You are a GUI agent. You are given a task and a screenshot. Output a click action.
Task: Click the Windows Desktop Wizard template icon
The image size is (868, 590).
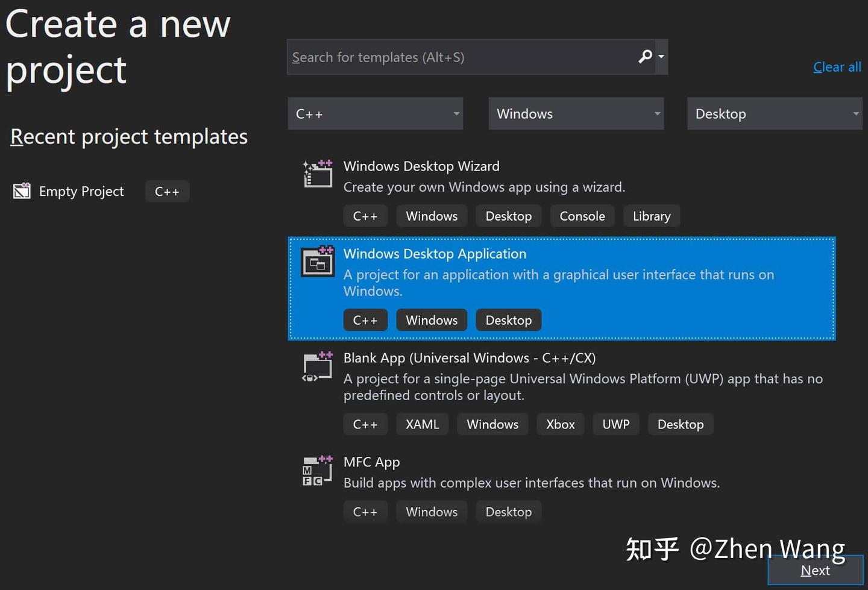pos(318,174)
